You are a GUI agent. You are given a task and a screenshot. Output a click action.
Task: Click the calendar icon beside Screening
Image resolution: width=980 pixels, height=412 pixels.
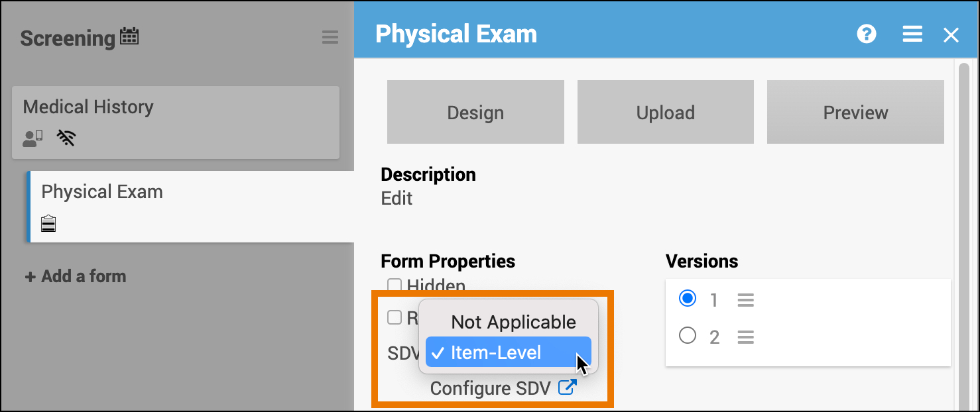(x=128, y=38)
